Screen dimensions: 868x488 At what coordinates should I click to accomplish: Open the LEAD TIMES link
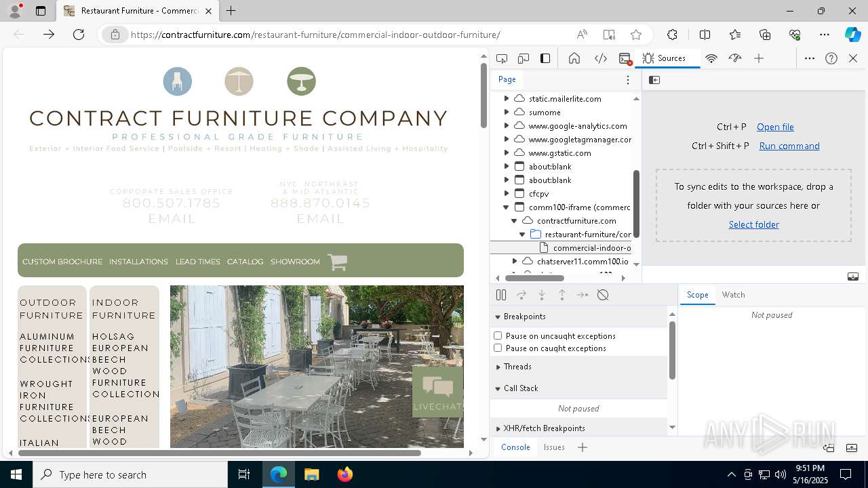coord(197,262)
